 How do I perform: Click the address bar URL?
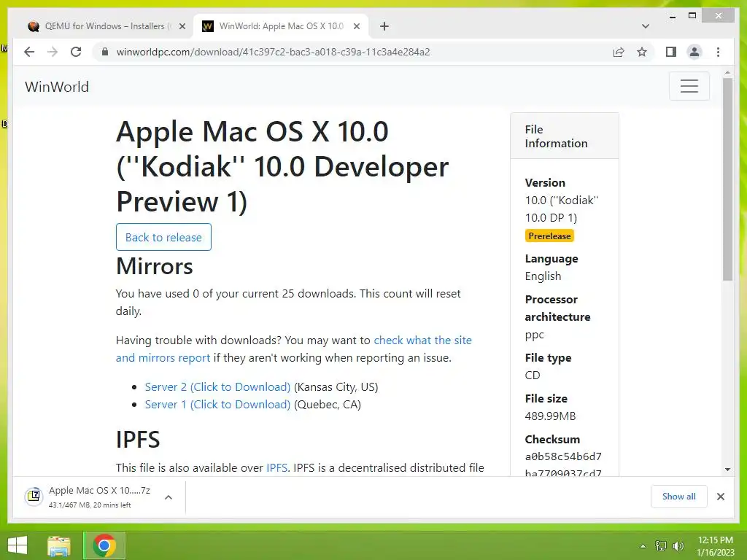click(x=273, y=52)
